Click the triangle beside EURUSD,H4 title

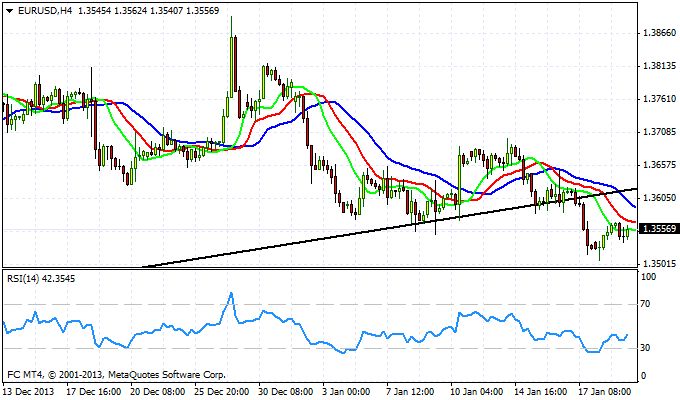(x=10, y=11)
